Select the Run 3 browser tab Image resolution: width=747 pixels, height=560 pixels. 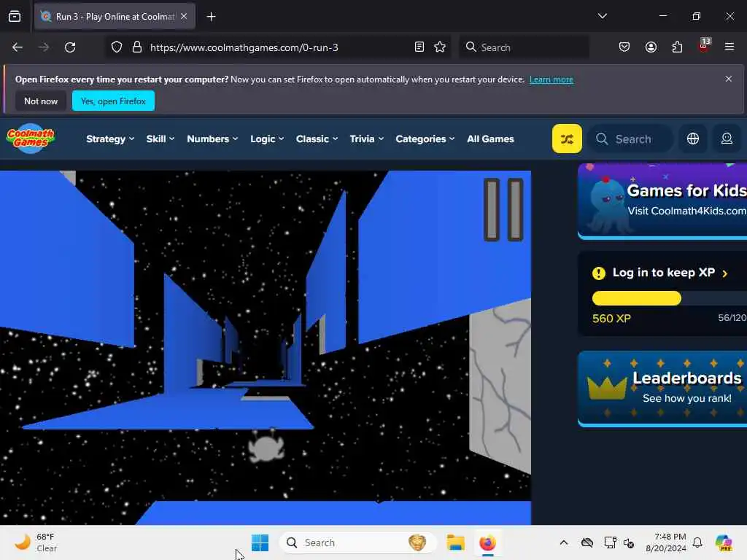tap(115, 17)
